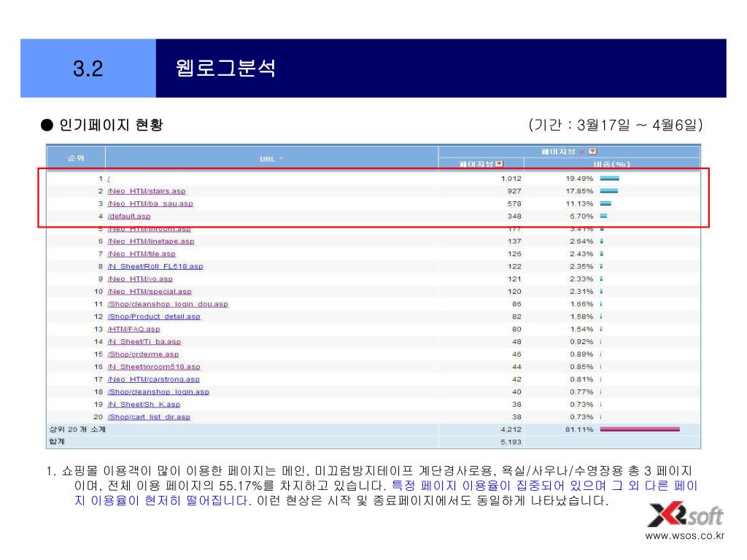Click the page view value 348
The width and height of the screenshot is (747, 560).
click(514, 216)
